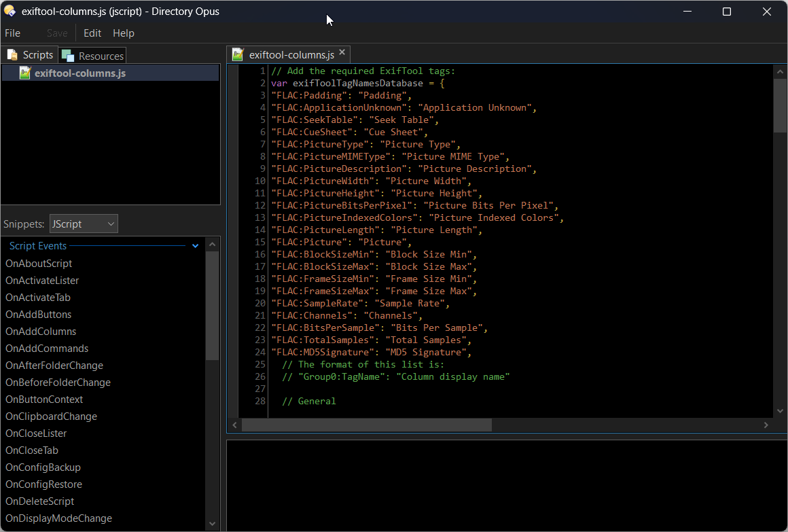This screenshot has width=788, height=532.
Task: Click the Save menu item
Action: pyautogui.click(x=57, y=33)
